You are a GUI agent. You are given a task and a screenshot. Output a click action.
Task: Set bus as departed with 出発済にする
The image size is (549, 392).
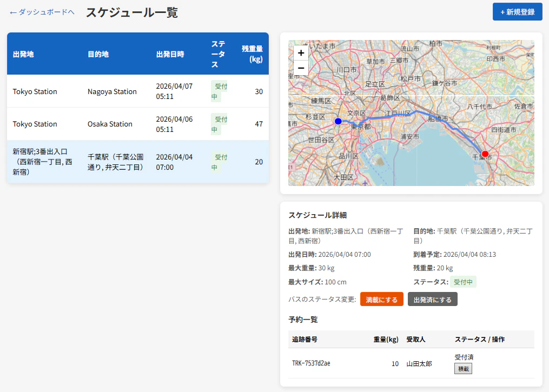pyautogui.click(x=432, y=300)
